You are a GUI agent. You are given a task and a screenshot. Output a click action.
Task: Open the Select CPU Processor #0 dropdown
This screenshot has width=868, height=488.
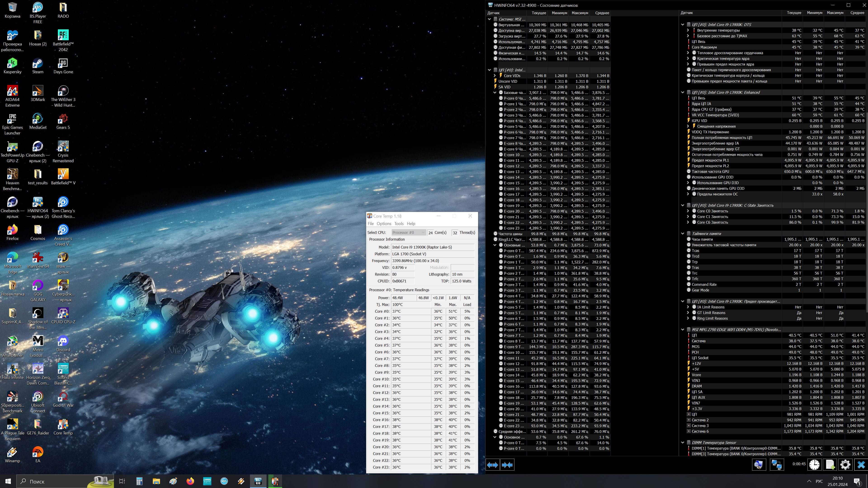pos(408,232)
